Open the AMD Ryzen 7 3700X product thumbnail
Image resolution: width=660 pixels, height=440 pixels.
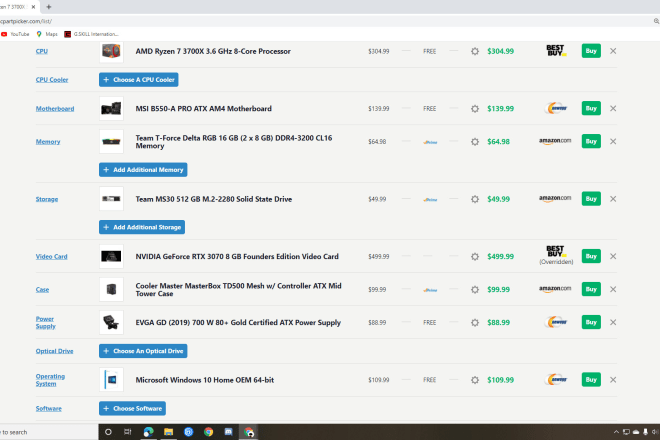111,51
